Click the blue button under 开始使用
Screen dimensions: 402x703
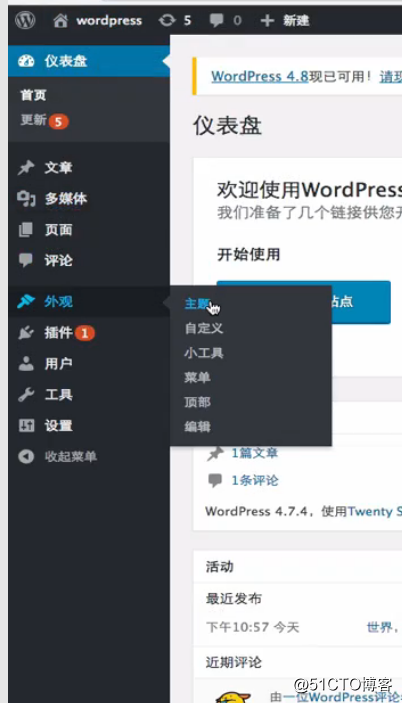[303, 302]
